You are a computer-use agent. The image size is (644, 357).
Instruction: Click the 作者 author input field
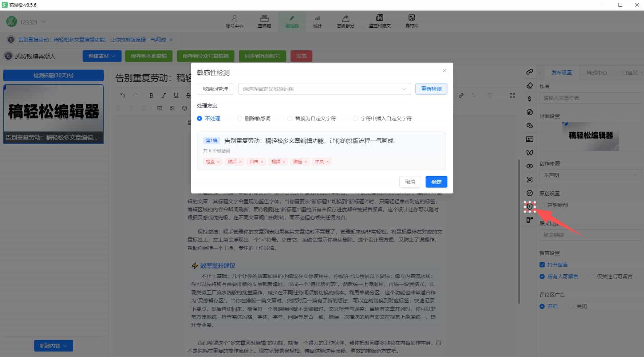(590, 98)
